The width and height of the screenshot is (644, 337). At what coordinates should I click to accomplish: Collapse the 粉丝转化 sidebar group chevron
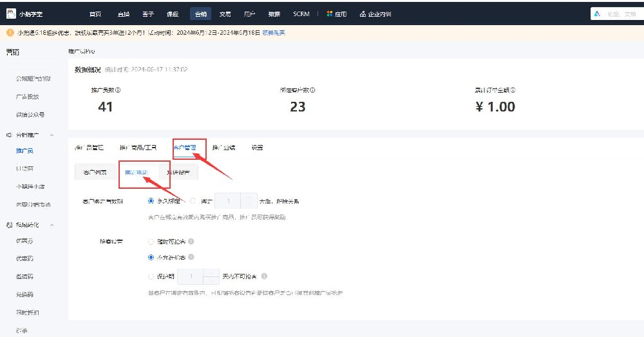[52, 225]
